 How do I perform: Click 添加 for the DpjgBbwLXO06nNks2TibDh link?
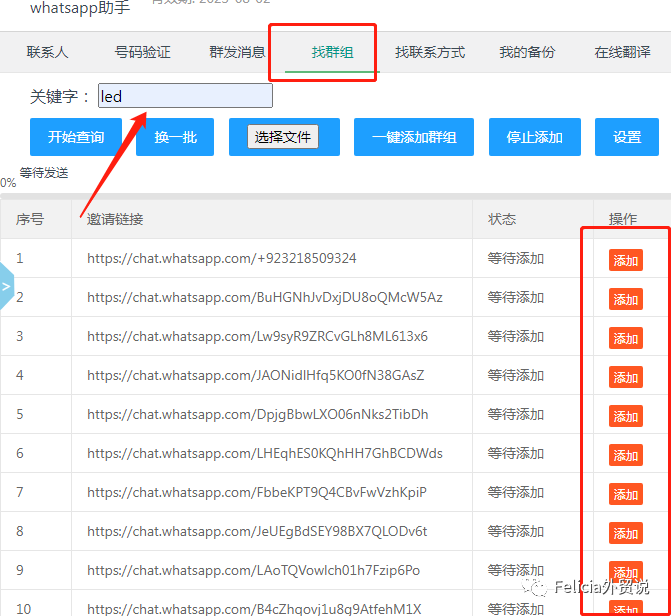tap(626, 416)
